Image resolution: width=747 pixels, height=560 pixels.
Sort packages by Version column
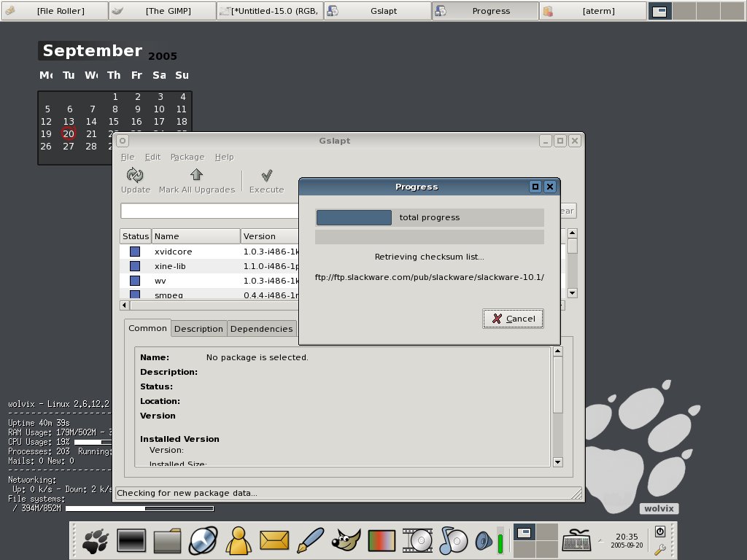point(270,236)
